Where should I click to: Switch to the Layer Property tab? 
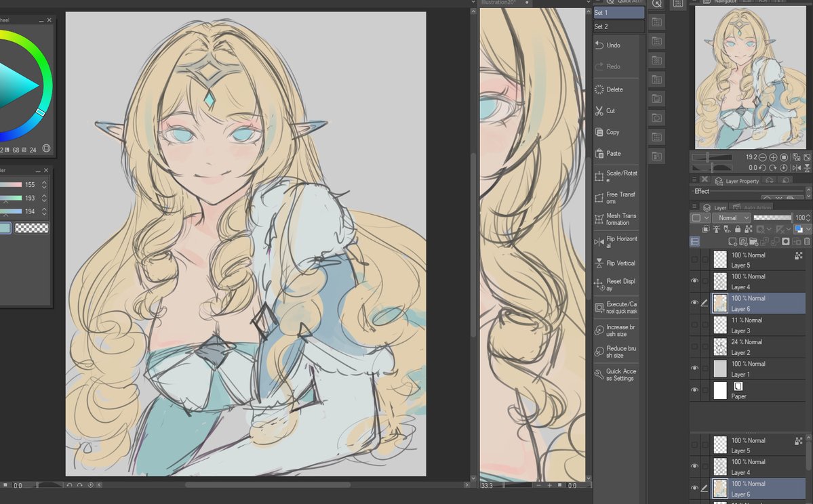coord(736,181)
